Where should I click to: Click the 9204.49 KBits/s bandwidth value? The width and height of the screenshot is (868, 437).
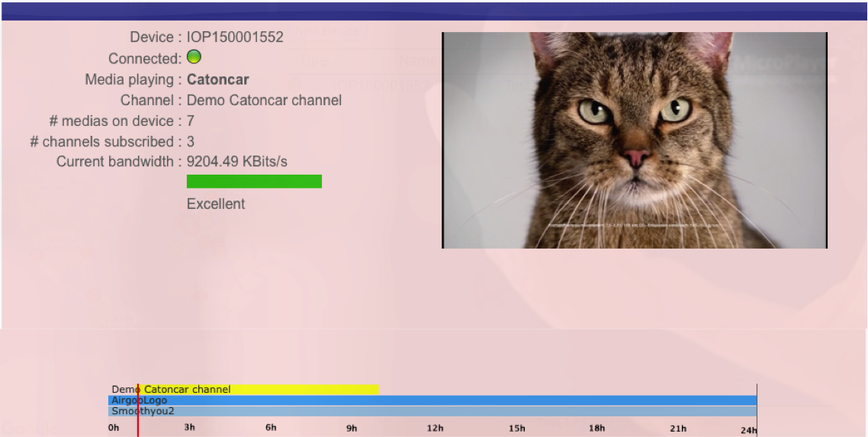click(236, 162)
